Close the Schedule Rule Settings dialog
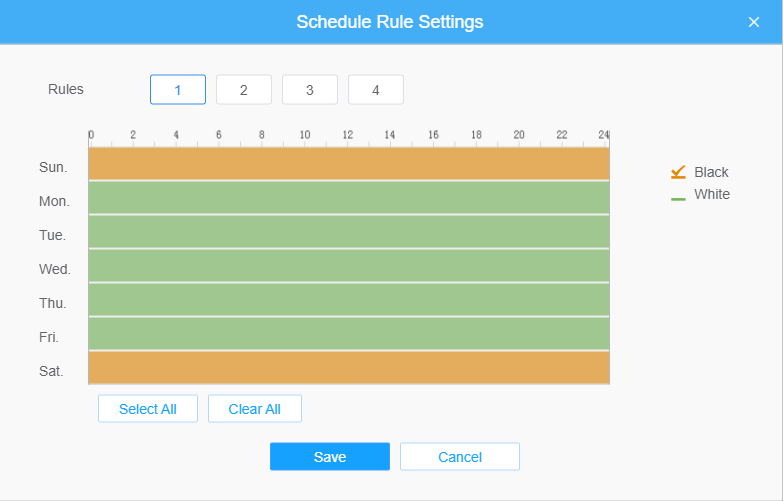 tap(754, 22)
